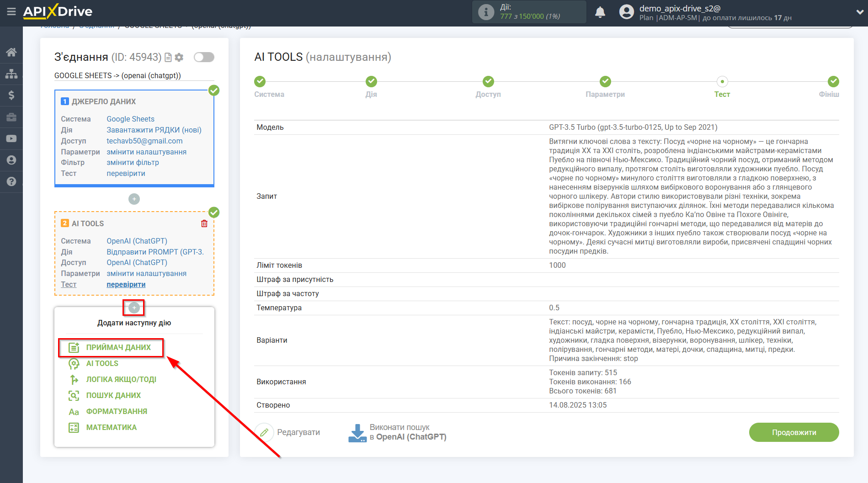Image resolution: width=868 pixels, height=483 pixels.
Task: Click the ApiX-Drive logo
Action: (x=58, y=11)
